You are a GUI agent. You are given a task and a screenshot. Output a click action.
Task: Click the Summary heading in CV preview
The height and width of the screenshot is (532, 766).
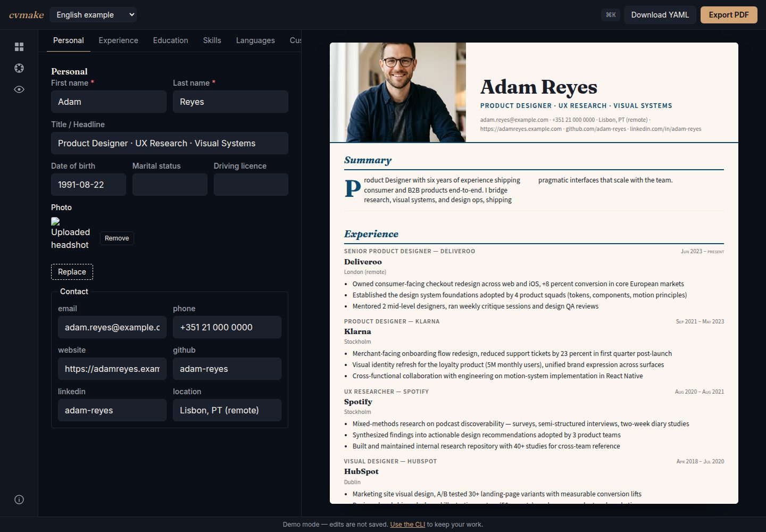coord(368,160)
